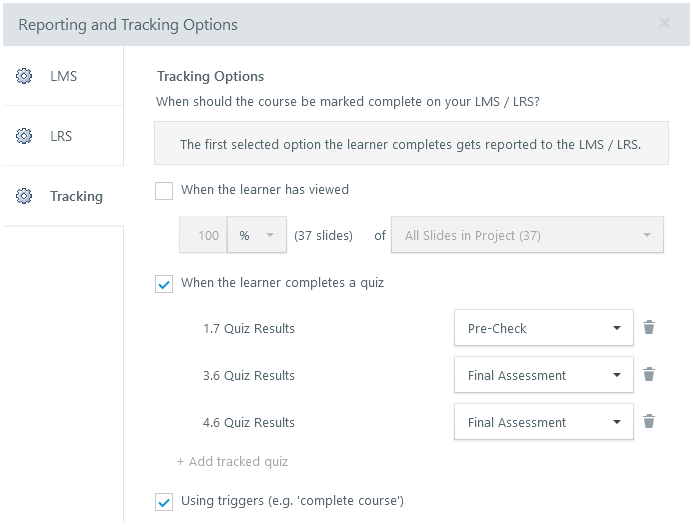Viewport: 693px width, 525px height.
Task: Delete the 1.7 Quiz Results tracked quiz
Action: pyautogui.click(x=649, y=327)
